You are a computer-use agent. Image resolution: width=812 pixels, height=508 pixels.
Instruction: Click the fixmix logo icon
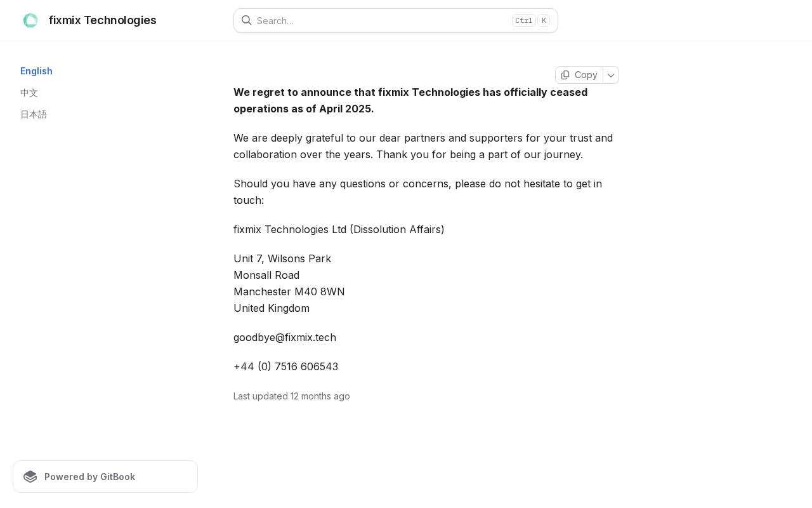click(30, 20)
